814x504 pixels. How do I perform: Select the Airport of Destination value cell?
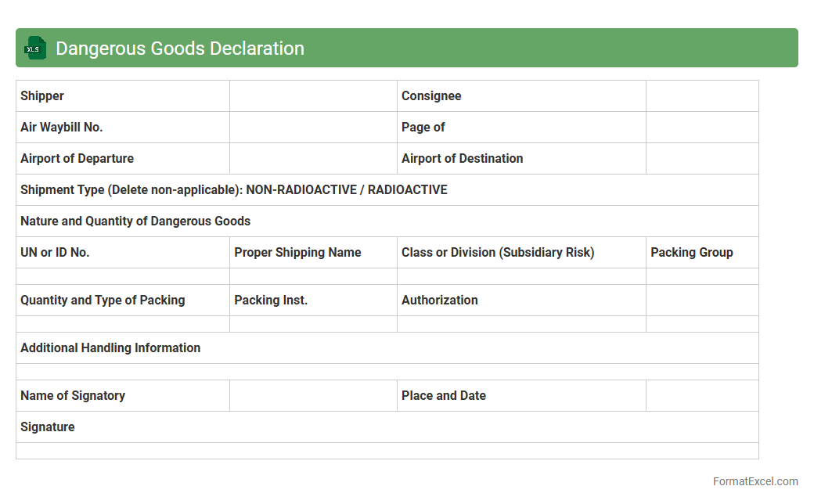coord(701,159)
